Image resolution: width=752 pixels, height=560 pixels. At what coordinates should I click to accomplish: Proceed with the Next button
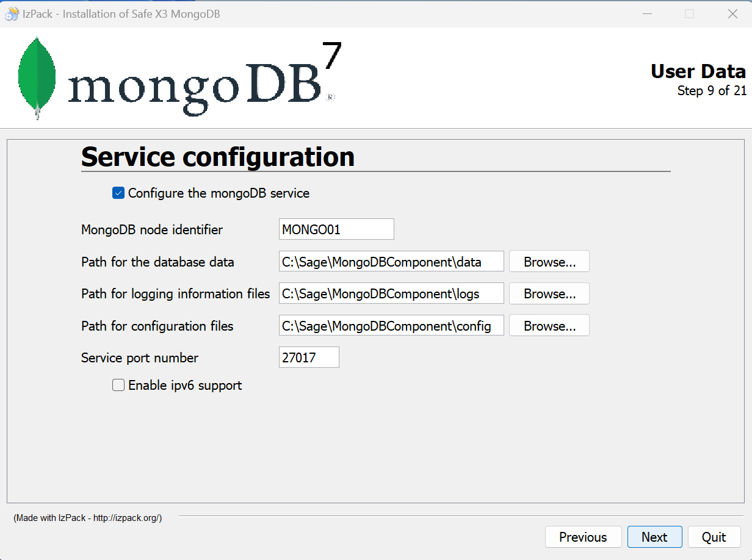pyautogui.click(x=654, y=537)
